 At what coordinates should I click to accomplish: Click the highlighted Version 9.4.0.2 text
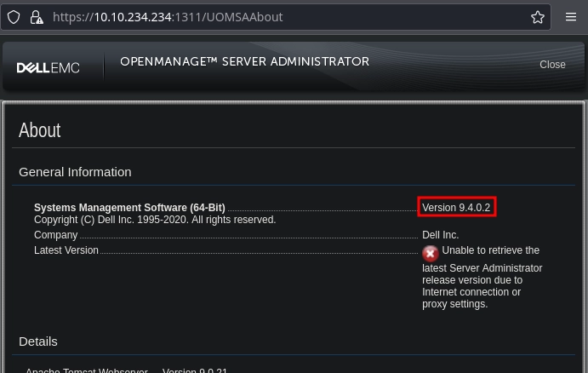[456, 208]
